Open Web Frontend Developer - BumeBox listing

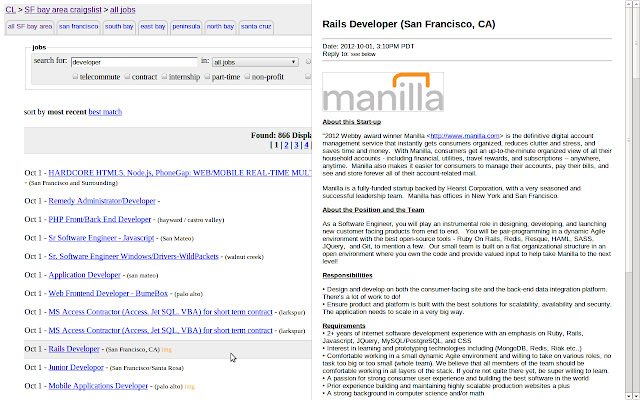click(x=108, y=293)
